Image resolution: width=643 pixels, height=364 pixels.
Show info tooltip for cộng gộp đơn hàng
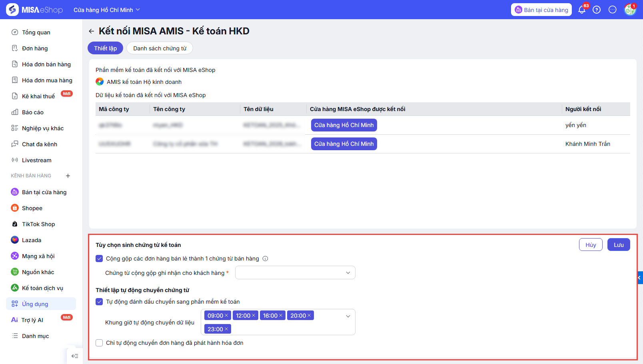[265, 259]
